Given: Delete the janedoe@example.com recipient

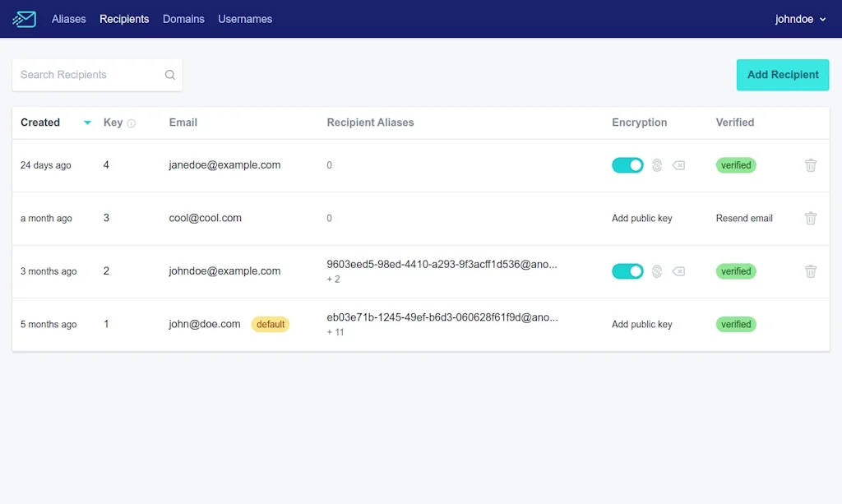Looking at the screenshot, I should click(811, 165).
